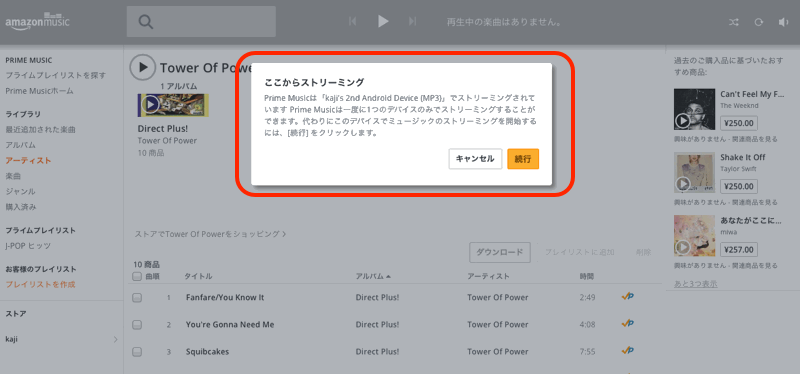Viewport: 800px width, 374px height.
Task: Sort by タイトル column header
Action: pos(198,277)
